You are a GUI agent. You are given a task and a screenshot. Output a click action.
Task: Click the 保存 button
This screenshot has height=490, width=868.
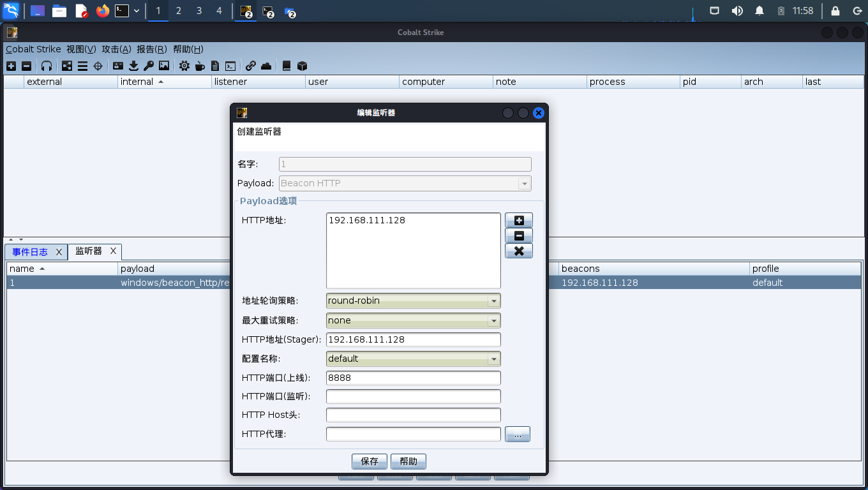370,461
